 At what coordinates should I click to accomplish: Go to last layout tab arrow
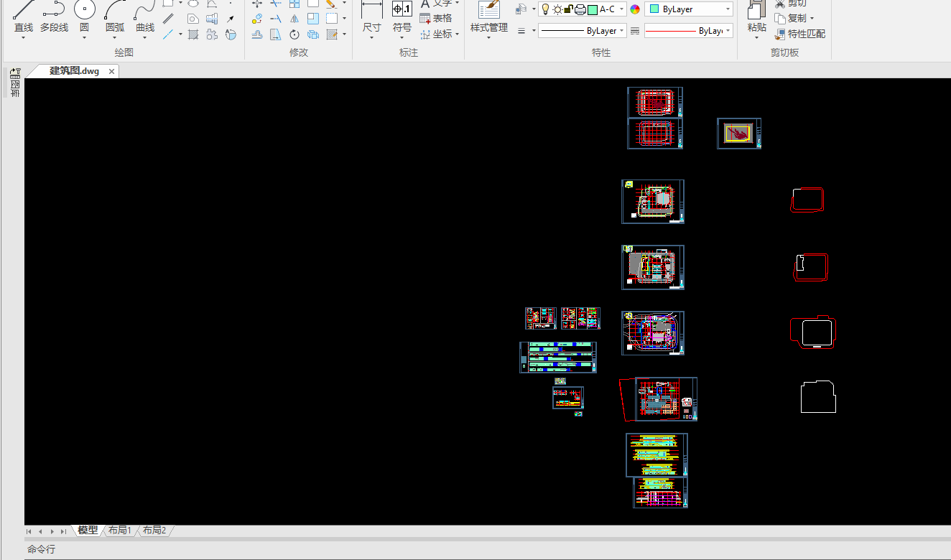click(64, 531)
